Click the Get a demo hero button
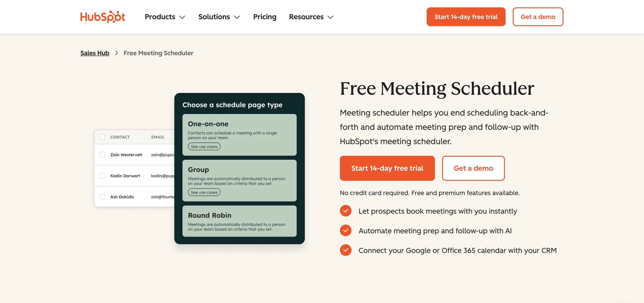The image size is (644, 303). coord(473,168)
